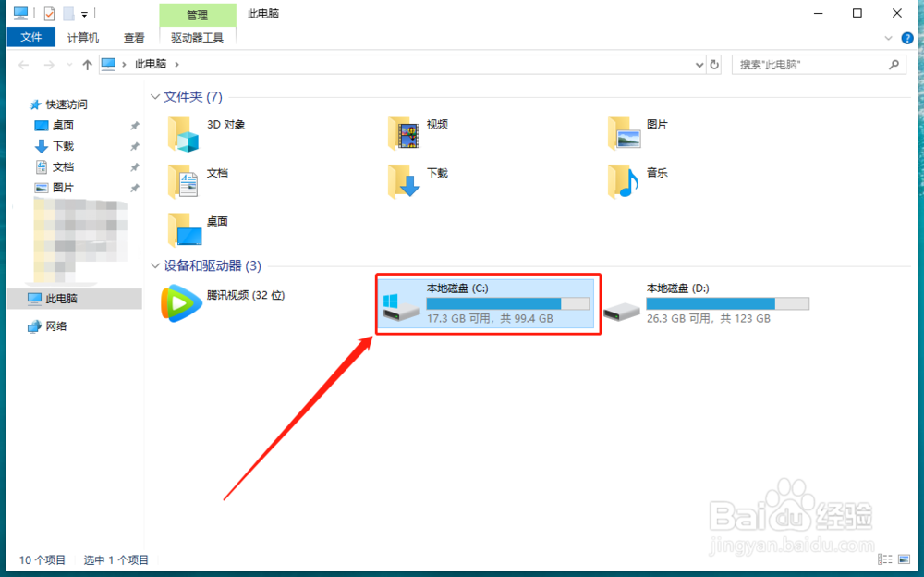Click the 此电脑 breadcrumb in address bar

[151, 64]
